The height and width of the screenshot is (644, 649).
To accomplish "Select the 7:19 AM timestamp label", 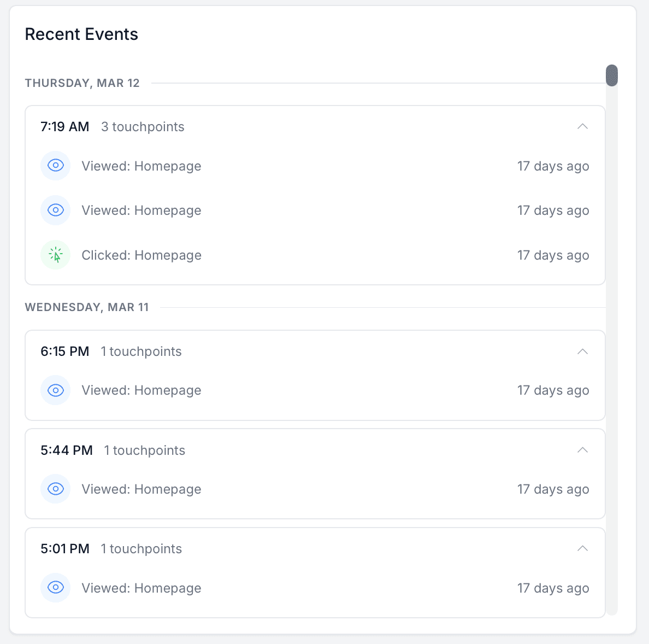I will click(x=64, y=126).
